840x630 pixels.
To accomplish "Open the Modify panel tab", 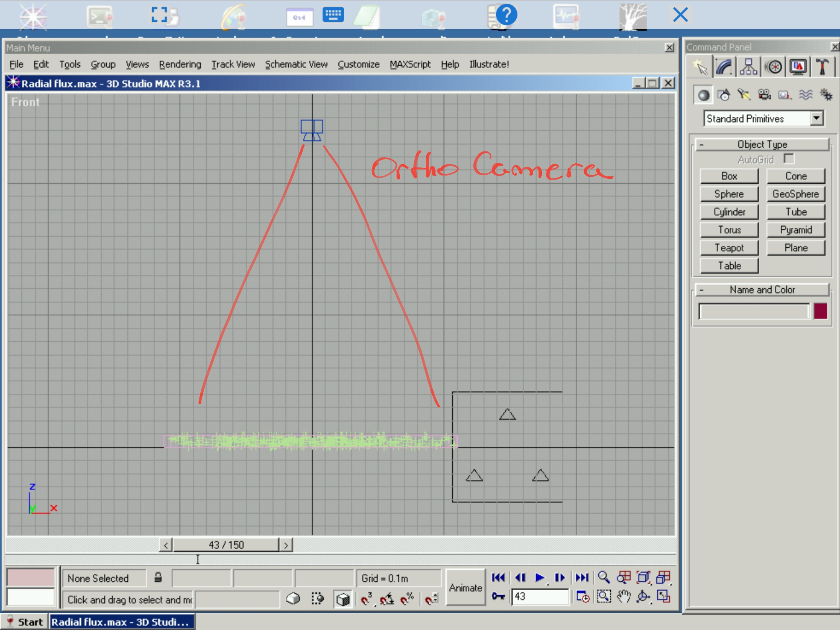I will [724, 67].
